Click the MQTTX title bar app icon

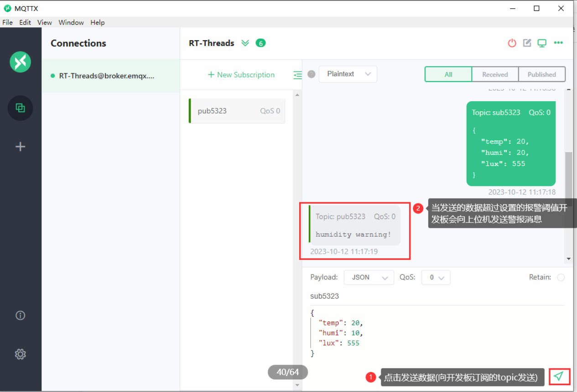[7, 8]
